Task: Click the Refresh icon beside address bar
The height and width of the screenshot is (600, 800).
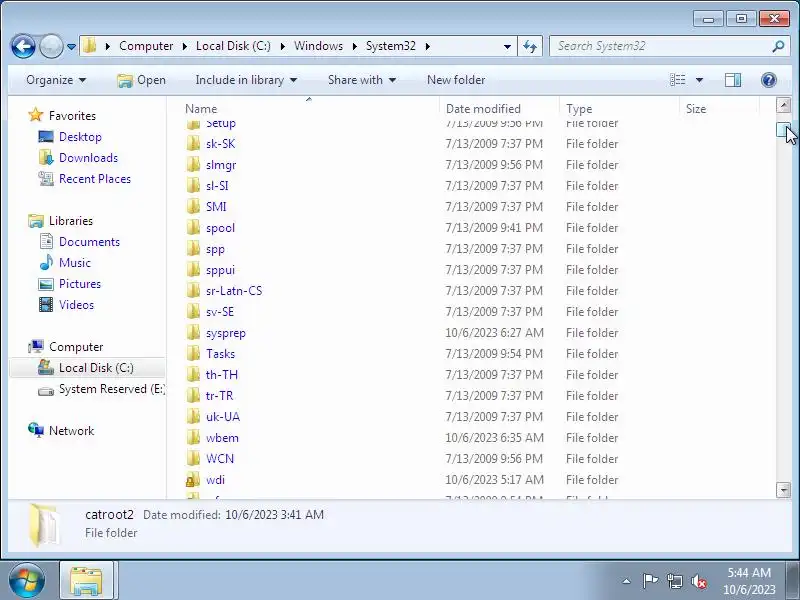Action: tap(530, 46)
